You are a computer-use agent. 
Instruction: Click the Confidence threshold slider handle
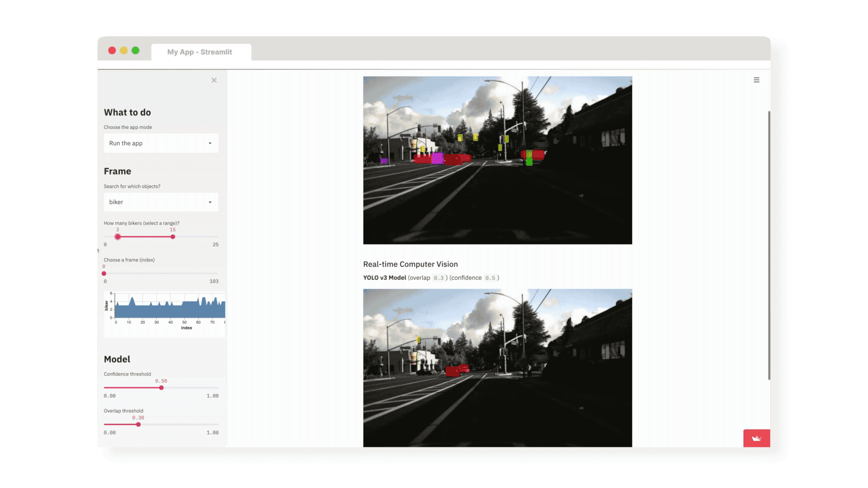click(161, 388)
